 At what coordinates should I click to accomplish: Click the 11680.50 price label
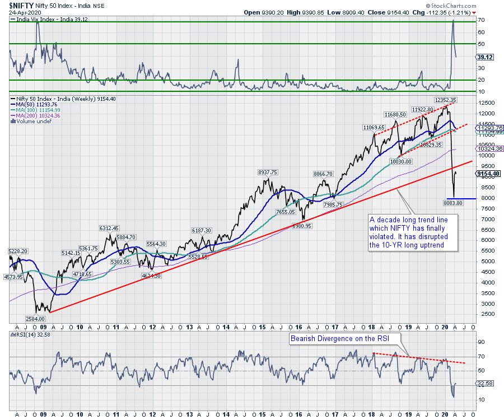tap(395, 114)
